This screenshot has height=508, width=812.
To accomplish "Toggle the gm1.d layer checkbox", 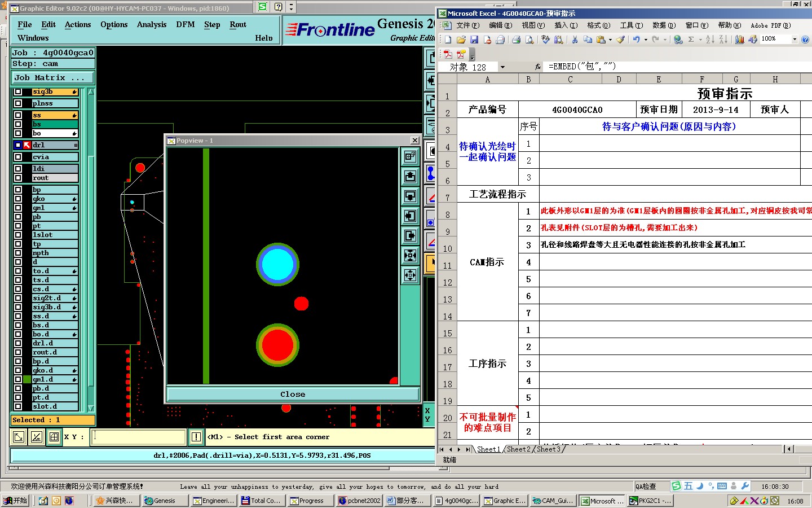I will point(18,379).
